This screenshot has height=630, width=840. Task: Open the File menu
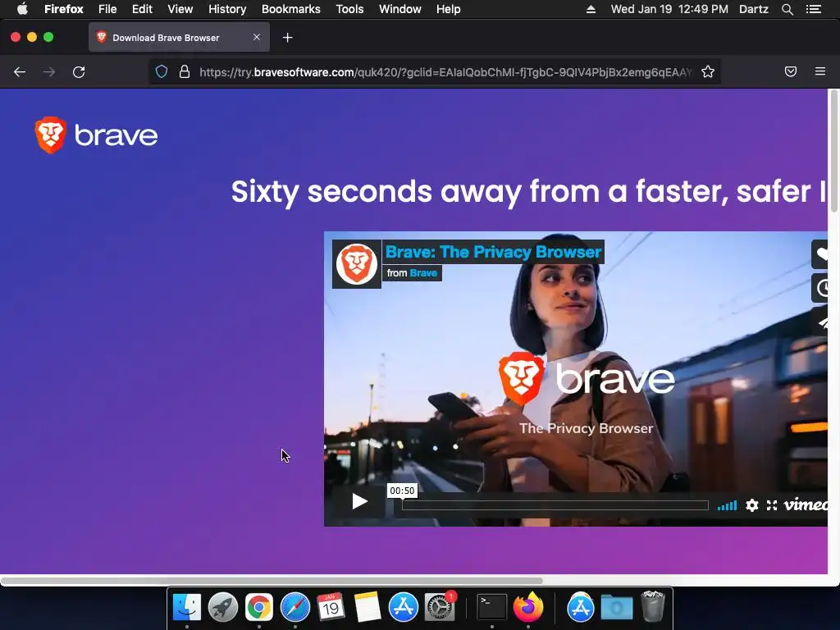click(x=107, y=9)
